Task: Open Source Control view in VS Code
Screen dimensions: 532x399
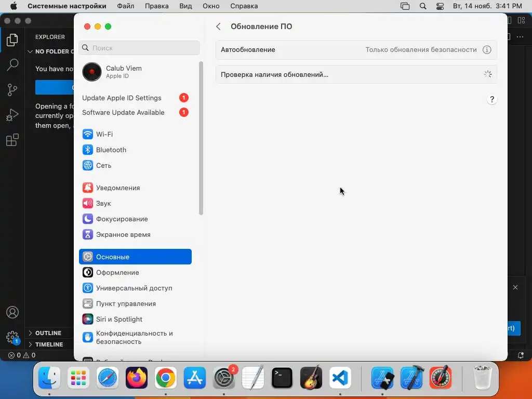Action: tap(12, 90)
